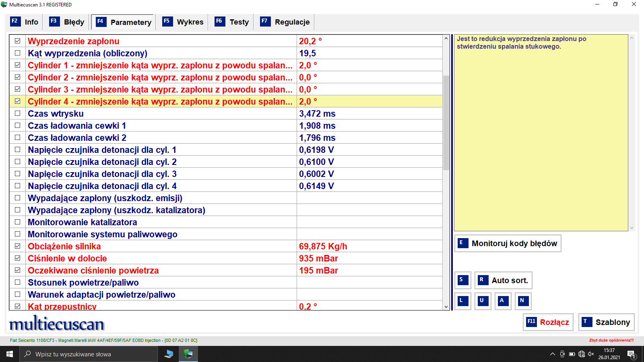Click the 'Zbyt duże opóźnienia!!!' status warning
Image resolution: width=644 pixels, height=362 pixels.
[611, 340]
